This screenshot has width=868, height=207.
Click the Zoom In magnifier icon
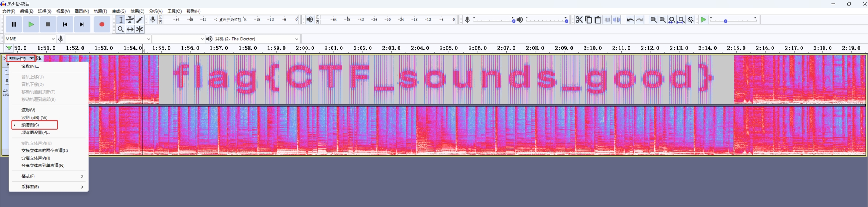click(x=653, y=20)
